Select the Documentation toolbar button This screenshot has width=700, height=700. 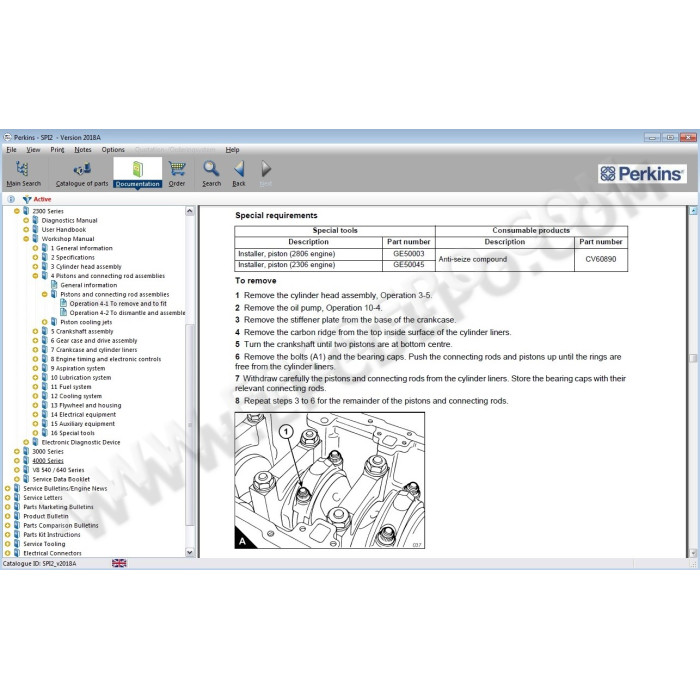(x=138, y=173)
